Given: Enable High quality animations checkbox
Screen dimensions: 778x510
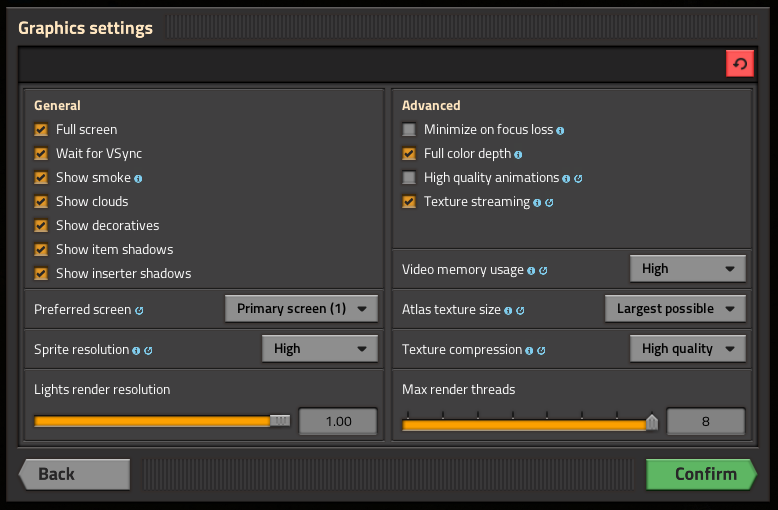Looking at the screenshot, I should click(x=409, y=178).
